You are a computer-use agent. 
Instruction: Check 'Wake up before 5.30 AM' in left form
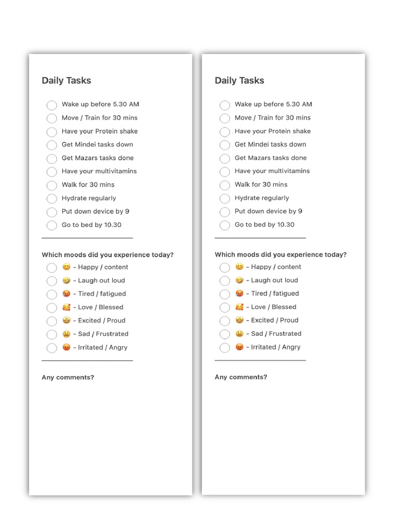52,105
